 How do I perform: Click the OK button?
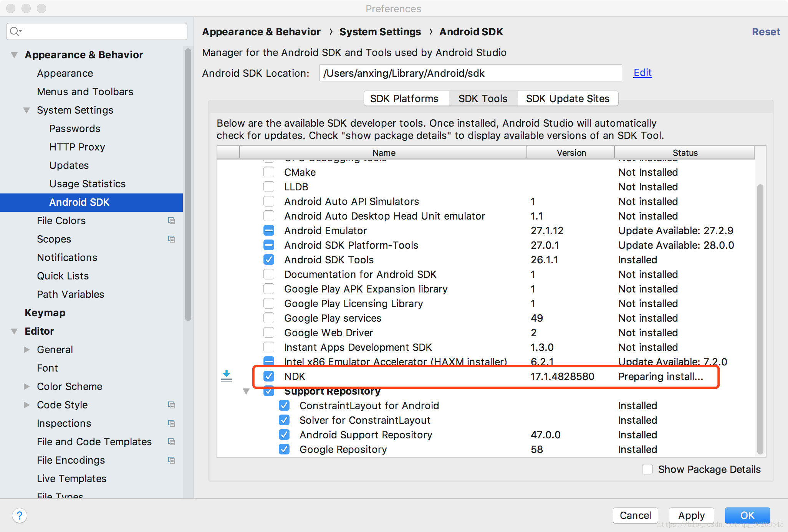(x=747, y=515)
